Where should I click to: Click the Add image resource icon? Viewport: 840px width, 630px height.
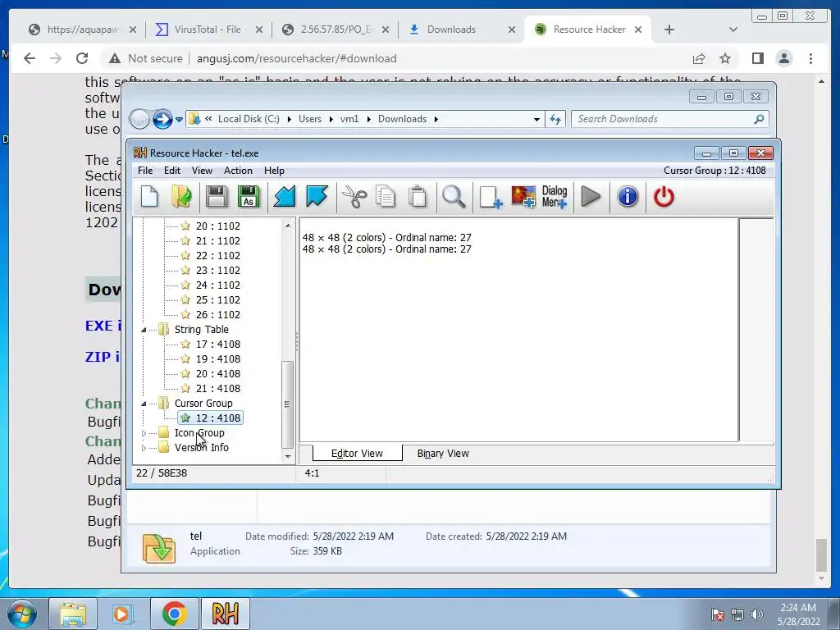point(523,197)
